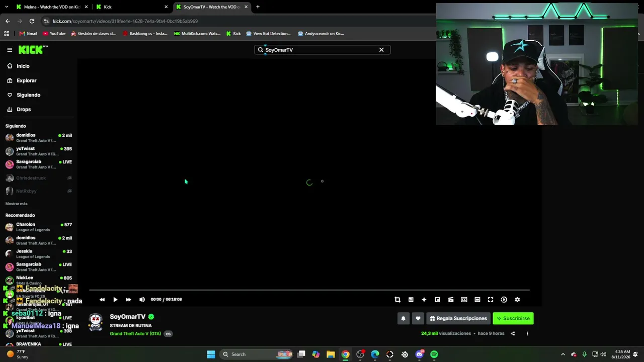Open Gmail bookmark
This screenshot has height=362, width=644.
(28, 34)
